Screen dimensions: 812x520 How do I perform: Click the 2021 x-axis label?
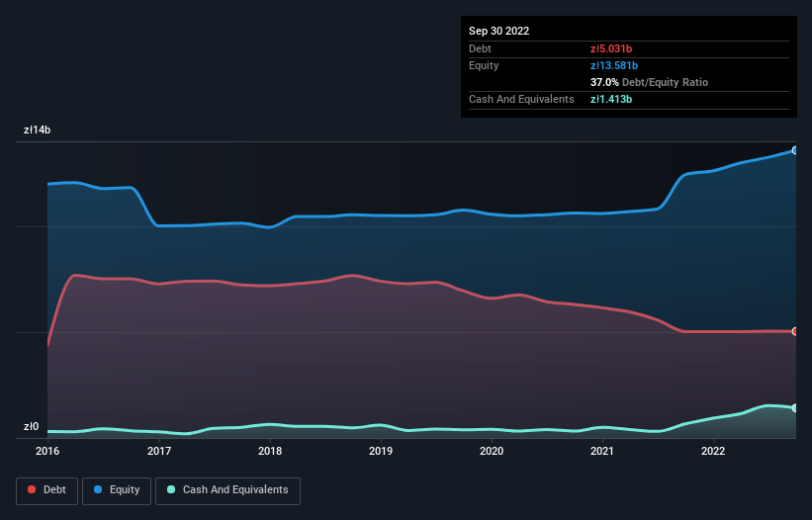(602, 451)
